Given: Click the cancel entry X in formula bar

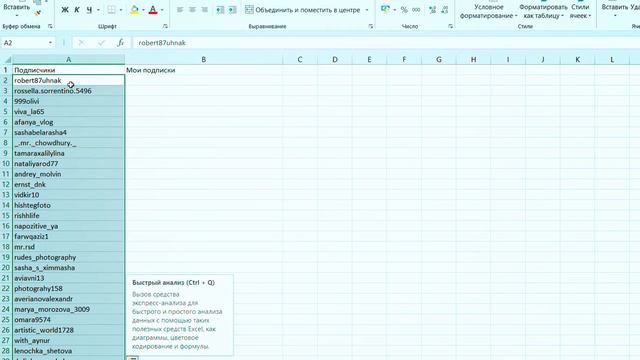Looking at the screenshot, I should click(x=82, y=42).
